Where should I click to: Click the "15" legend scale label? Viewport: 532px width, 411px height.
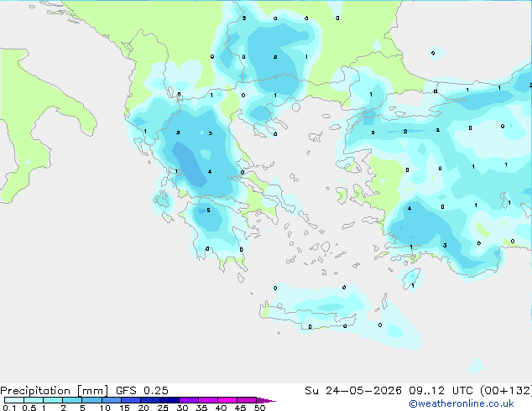[x=124, y=408]
